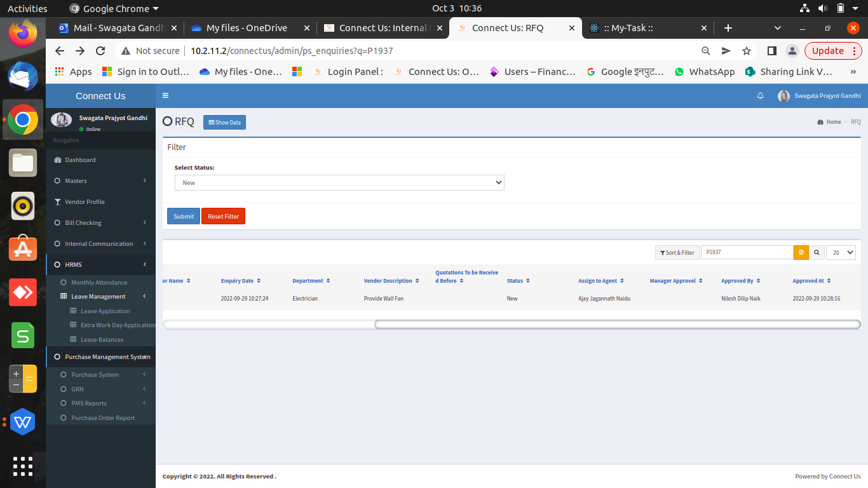The height and width of the screenshot is (488, 868).
Task: Collapse HRMS menu
Action: (x=100, y=265)
